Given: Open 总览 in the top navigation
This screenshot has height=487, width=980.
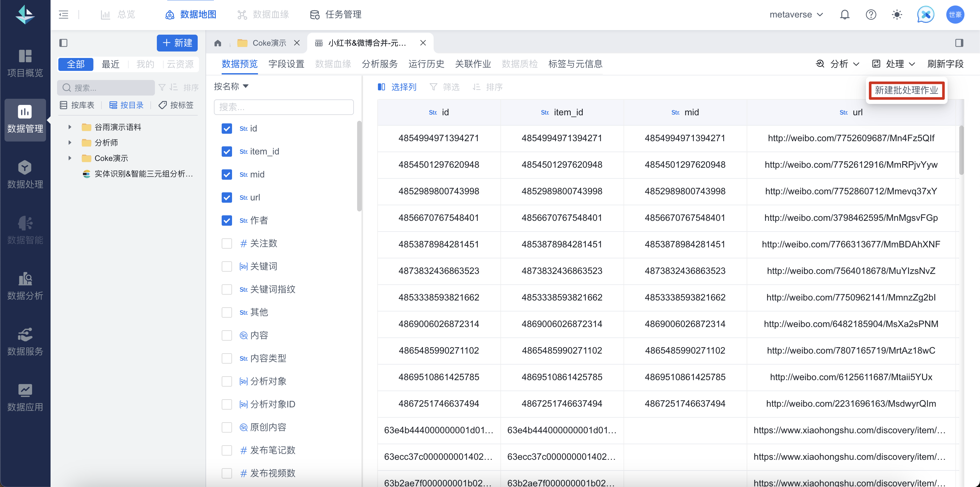Looking at the screenshot, I should (x=118, y=15).
